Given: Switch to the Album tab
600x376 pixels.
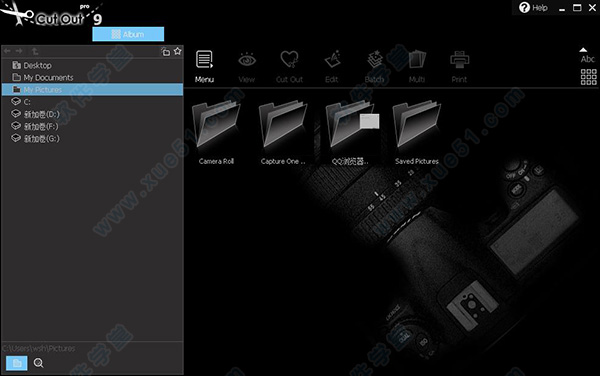Looking at the screenshot, I should coord(128,34).
